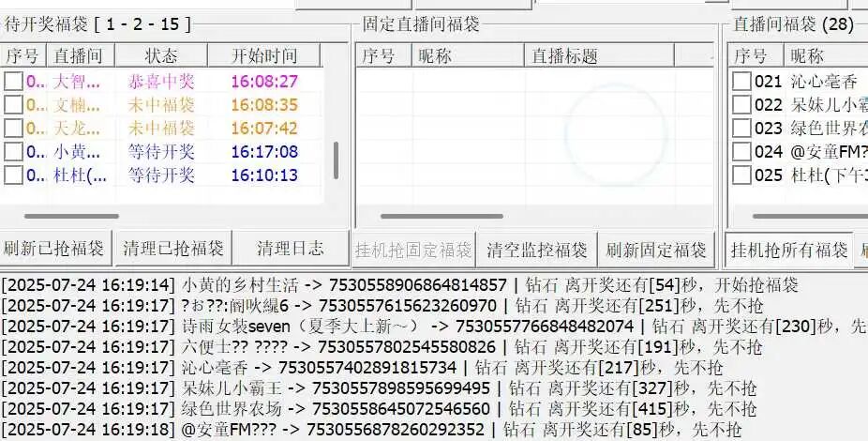Click the 刷新固定福袋 button
Screen dimensions: 868x441
[x=656, y=250]
